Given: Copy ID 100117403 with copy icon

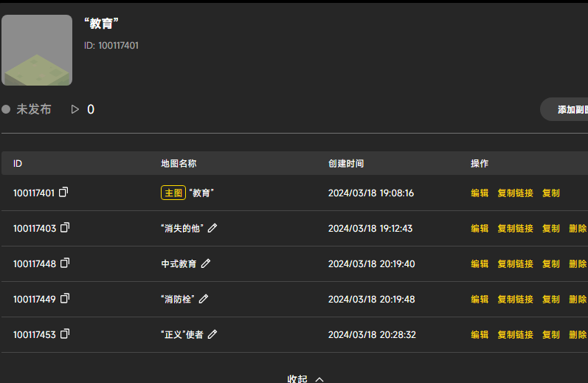Looking at the screenshot, I should 65,227.
